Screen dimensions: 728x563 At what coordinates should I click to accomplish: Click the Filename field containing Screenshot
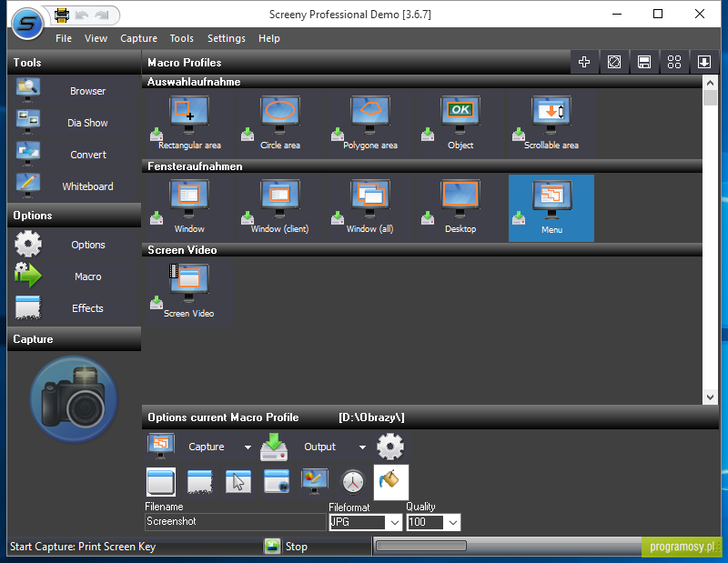(x=236, y=522)
